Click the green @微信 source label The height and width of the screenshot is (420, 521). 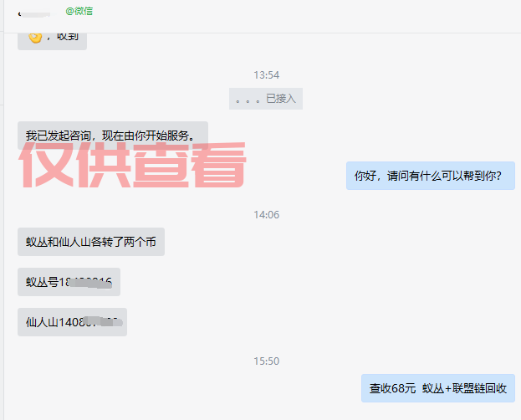tap(79, 12)
